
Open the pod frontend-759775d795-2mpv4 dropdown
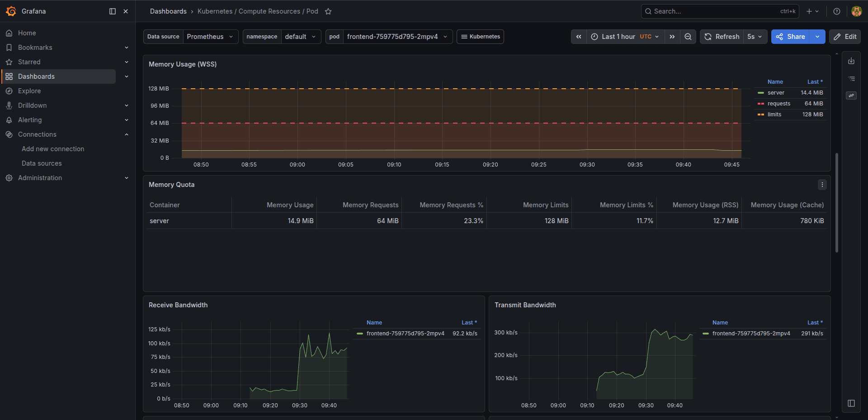398,37
